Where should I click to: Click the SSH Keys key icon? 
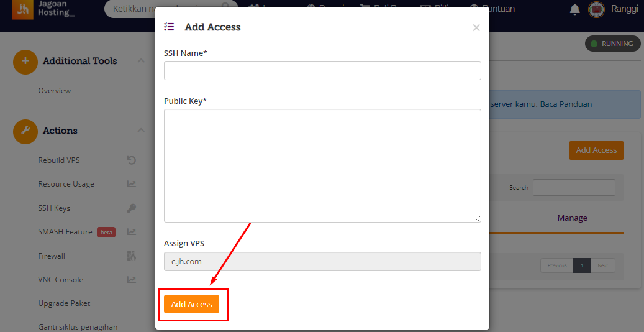point(132,208)
